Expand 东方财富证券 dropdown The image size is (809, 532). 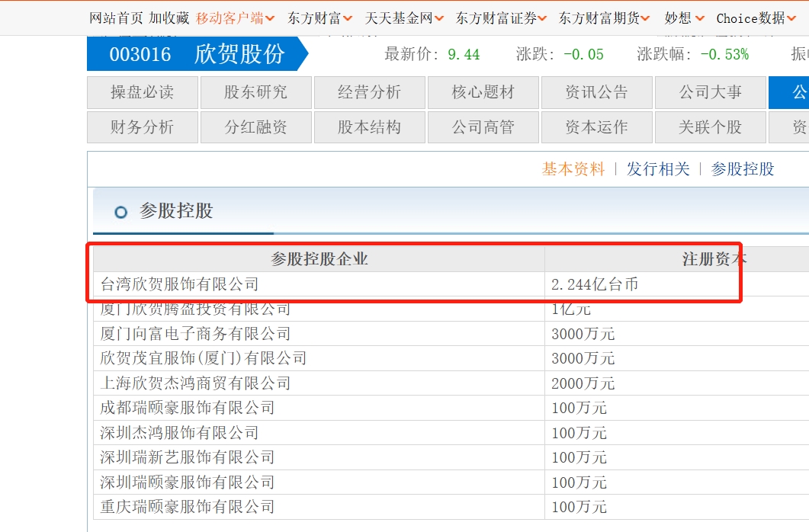(x=501, y=18)
